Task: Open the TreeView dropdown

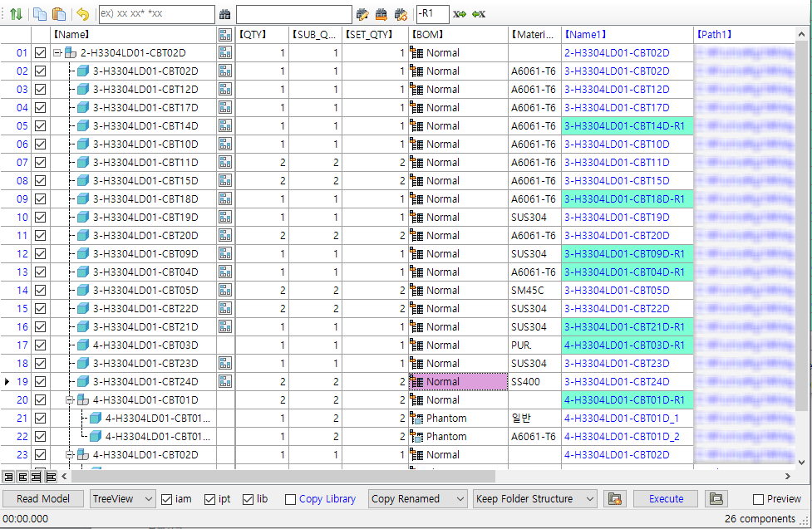Action: pos(123,499)
